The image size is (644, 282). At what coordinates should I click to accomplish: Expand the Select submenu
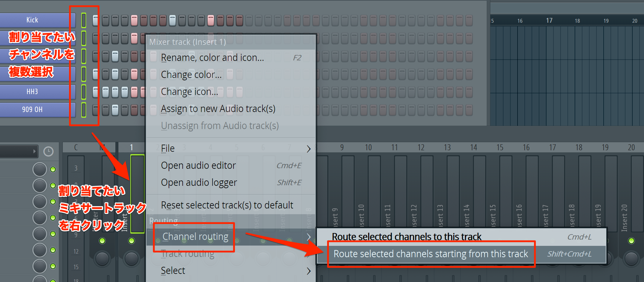click(x=309, y=271)
